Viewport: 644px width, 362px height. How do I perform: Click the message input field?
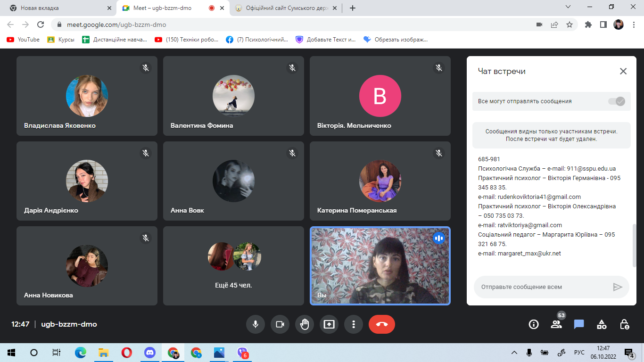[542, 287]
